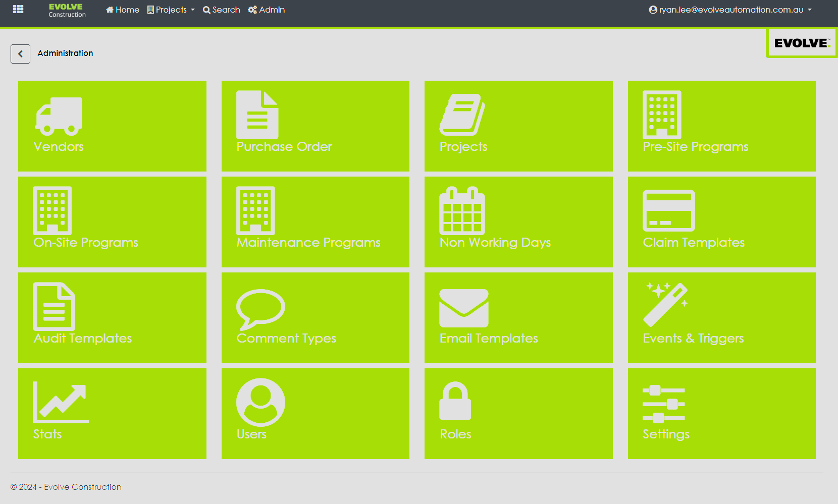Screen dimensions: 838x504
Task: Click the EVOLVE logo at top right
Action: pos(801,43)
